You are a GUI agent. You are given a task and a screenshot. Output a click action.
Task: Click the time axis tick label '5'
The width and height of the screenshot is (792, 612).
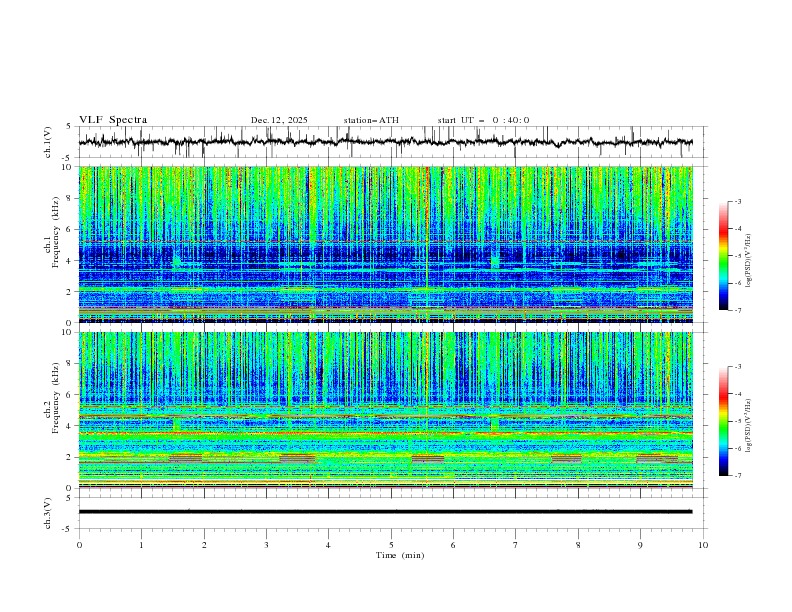[x=391, y=545]
